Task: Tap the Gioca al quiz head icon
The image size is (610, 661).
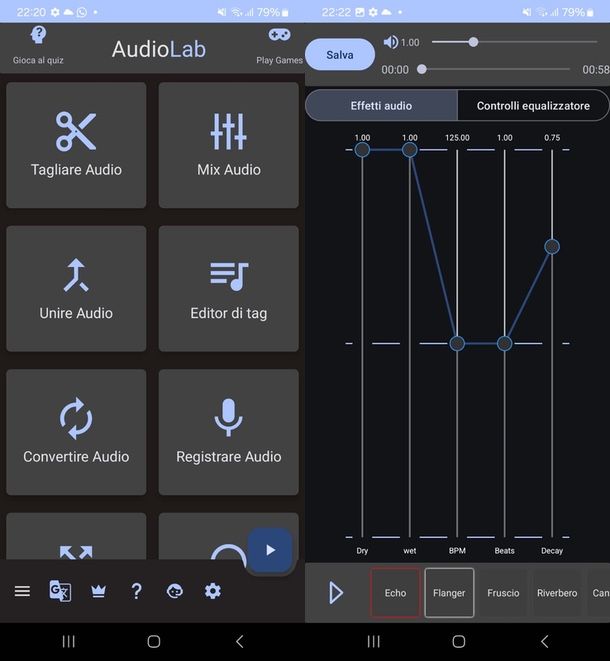Action: tap(38, 35)
